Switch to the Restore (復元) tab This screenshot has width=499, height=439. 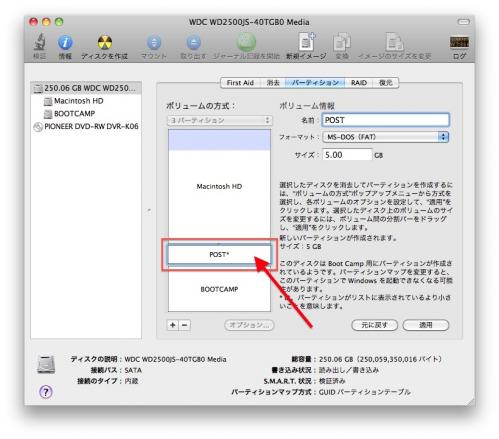coord(385,83)
